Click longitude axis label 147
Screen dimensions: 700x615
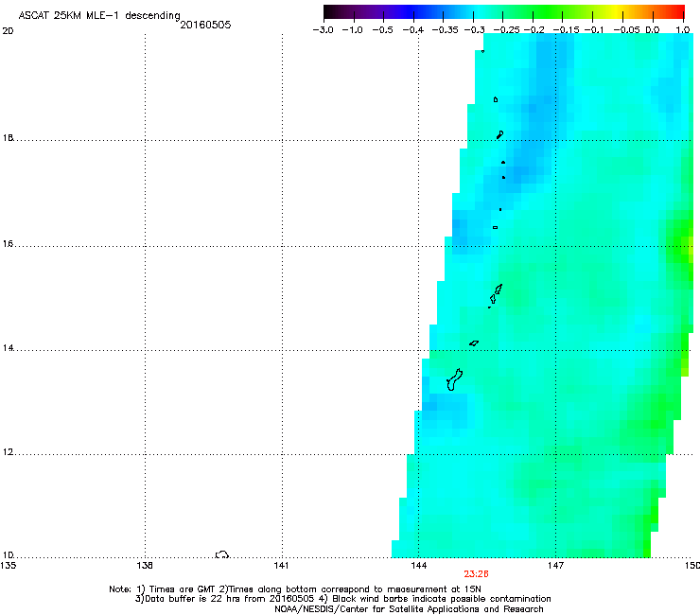tap(555, 566)
